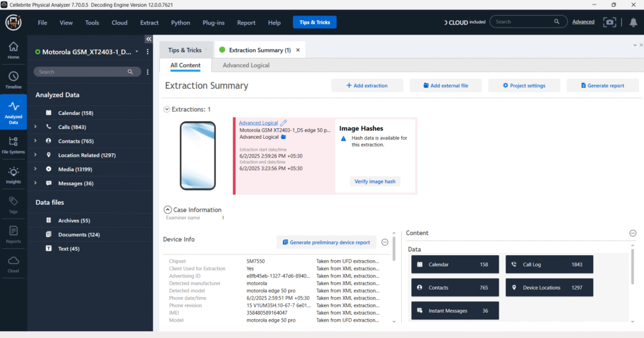Open the Cloud sidebar icon

tap(13, 264)
